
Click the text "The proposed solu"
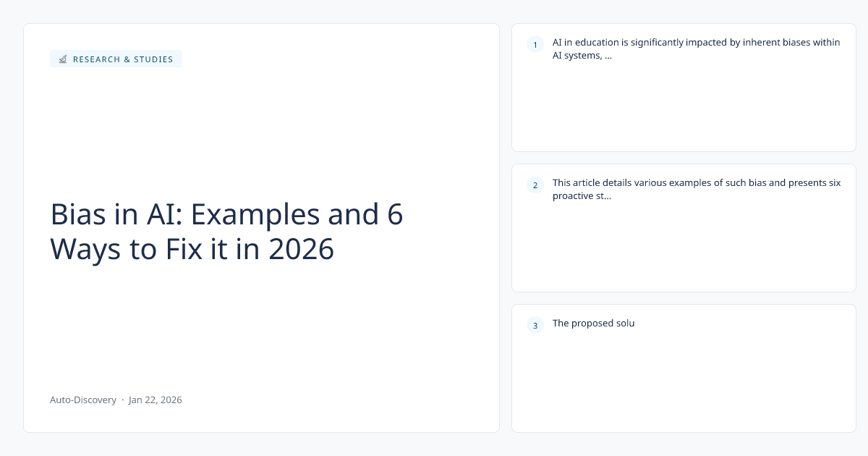(x=593, y=324)
